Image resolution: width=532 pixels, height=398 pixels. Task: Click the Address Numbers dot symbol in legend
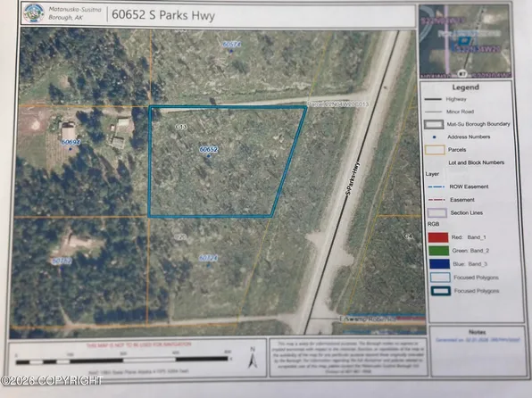435,137
